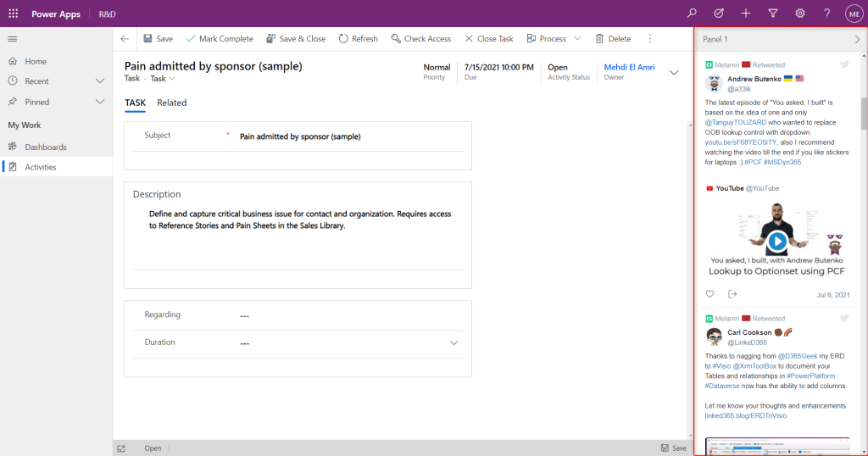Screen dimensions: 868x456
Task: Collapse the left navigation hamburger menu
Action: click(x=13, y=39)
